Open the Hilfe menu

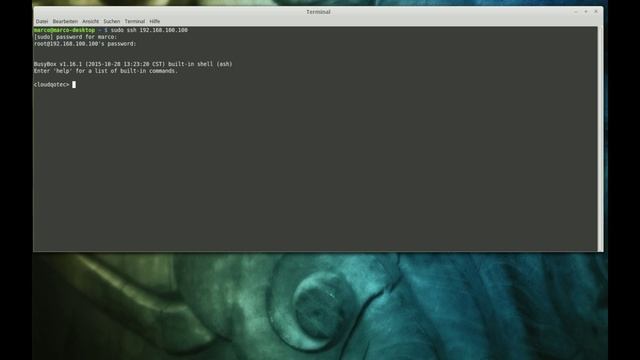[x=155, y=21]
